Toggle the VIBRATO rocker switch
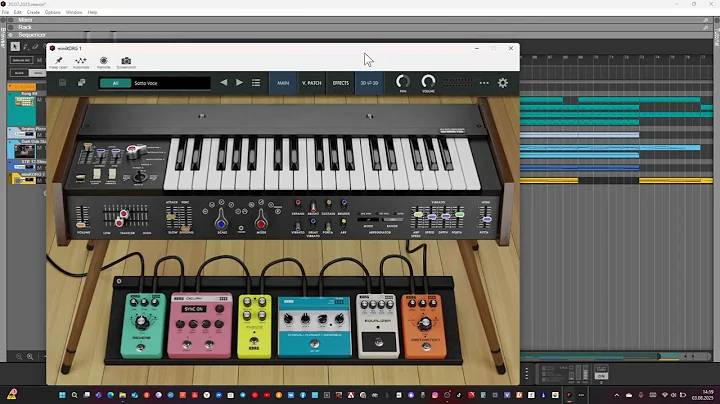The image size is (720, 404). click(x=298, y=224)
